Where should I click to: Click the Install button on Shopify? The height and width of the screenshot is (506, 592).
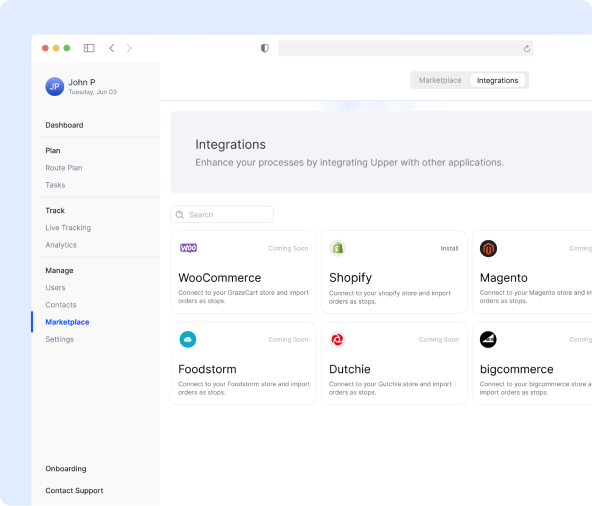click(449, 248)
